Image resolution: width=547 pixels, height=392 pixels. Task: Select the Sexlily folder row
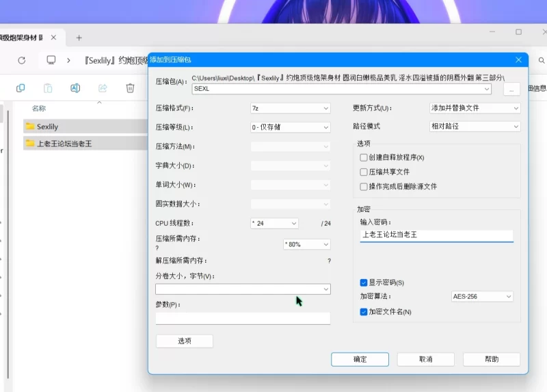point(86,127)
